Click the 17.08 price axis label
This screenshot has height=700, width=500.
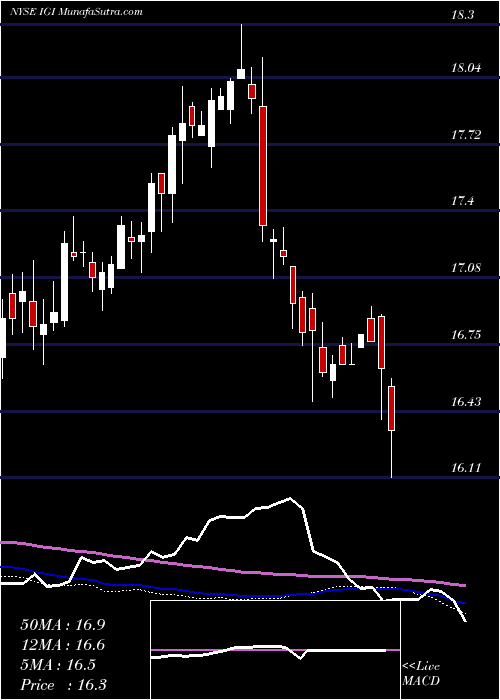pyautogui.click(x=466, y=267)
